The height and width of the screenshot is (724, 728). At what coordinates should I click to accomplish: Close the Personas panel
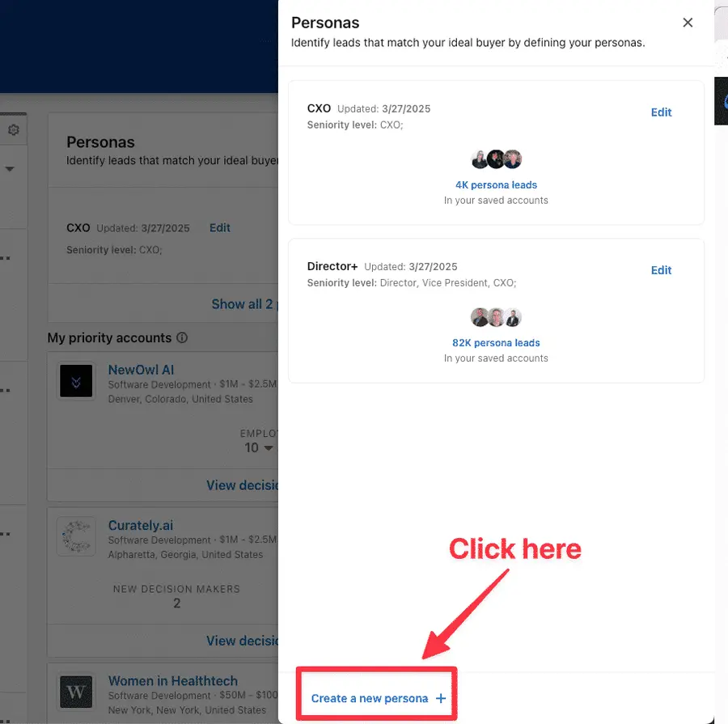click(688, 23)
